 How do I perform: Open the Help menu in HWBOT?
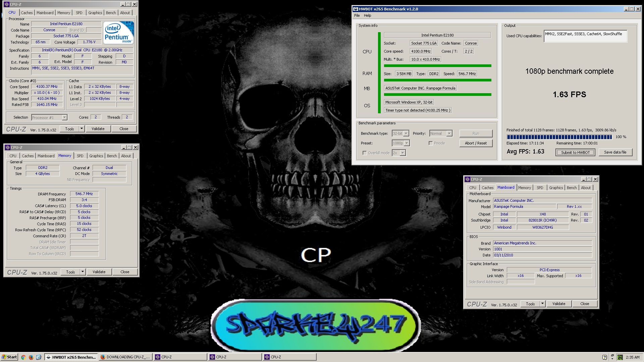point(368,15)
